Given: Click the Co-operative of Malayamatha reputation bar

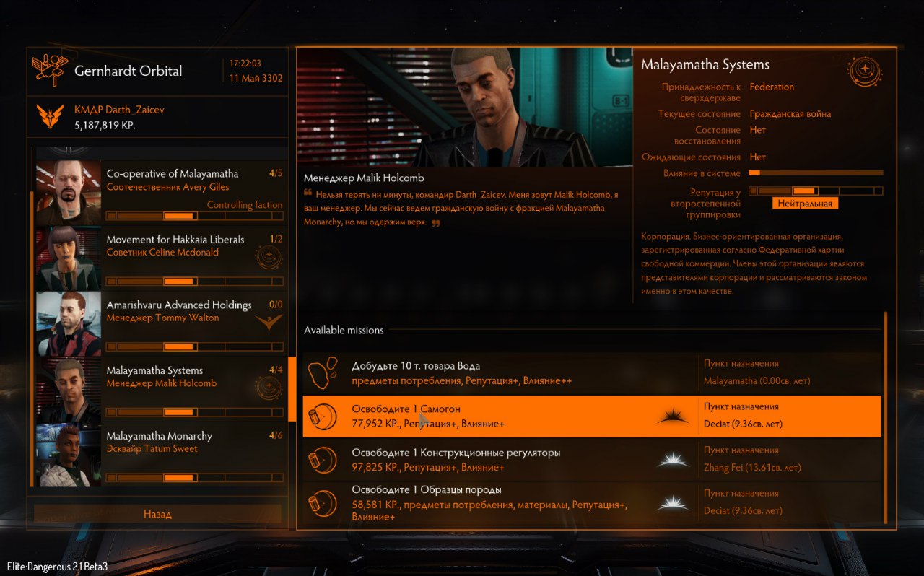Looking at the screenshot, I should (194, 216).
